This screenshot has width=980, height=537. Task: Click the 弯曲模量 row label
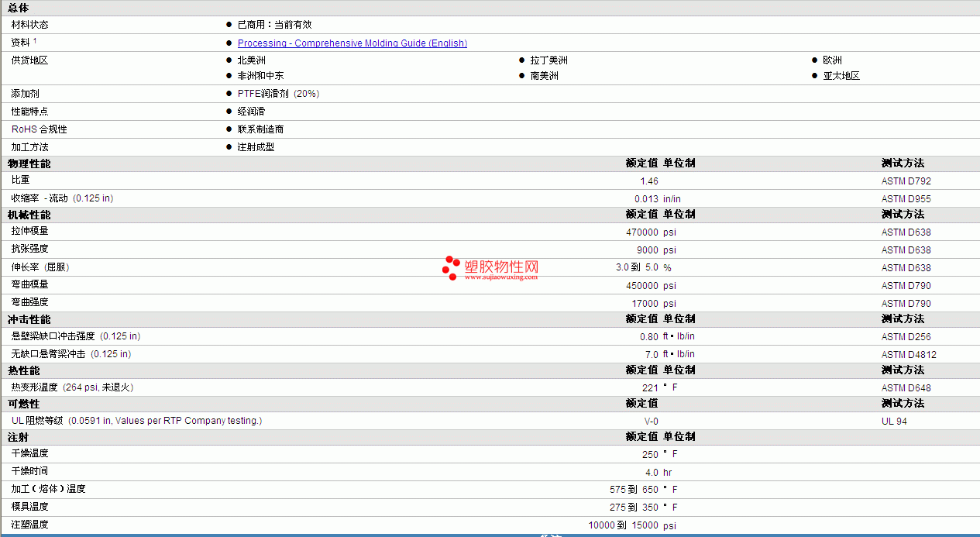click(x=30, y=285)
